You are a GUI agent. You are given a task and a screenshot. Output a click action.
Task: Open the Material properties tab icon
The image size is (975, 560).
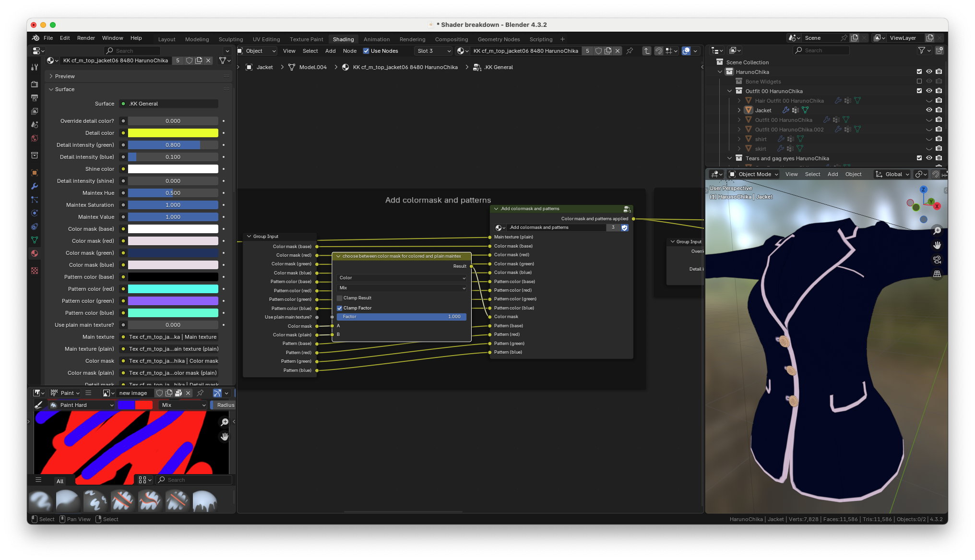[35, 253]
